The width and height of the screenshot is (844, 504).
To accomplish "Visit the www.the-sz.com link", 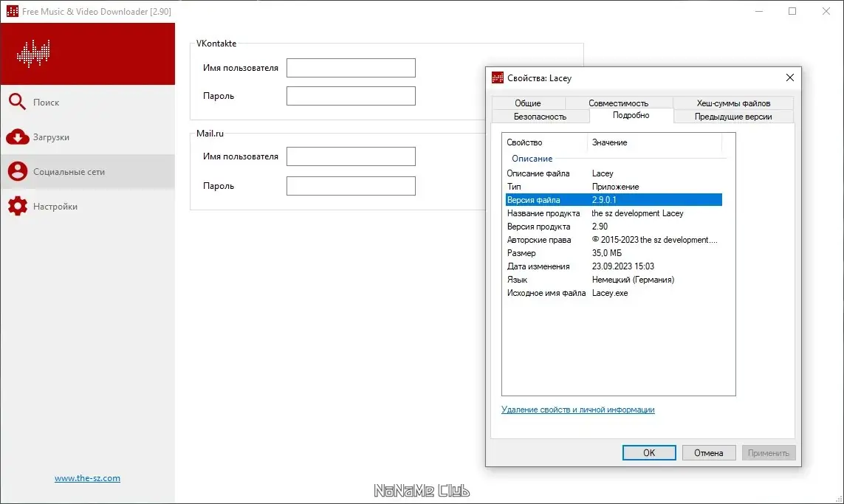I will pyautogui.click(x=87, y=477).
